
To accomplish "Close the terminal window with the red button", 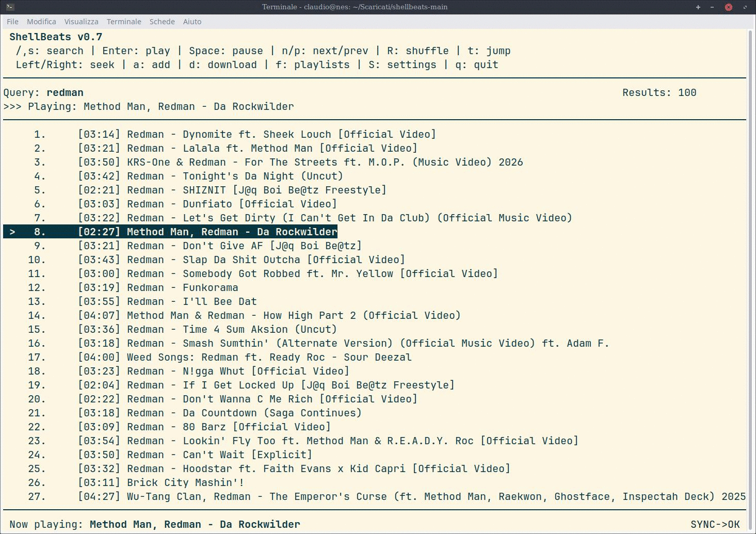I will click(x=729, y=7).
